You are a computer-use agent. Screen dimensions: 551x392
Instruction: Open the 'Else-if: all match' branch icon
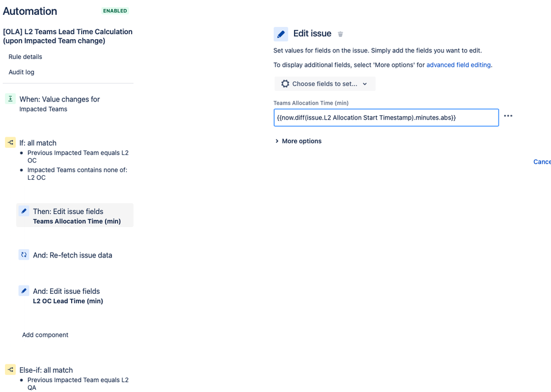click(x=10, y=369)
